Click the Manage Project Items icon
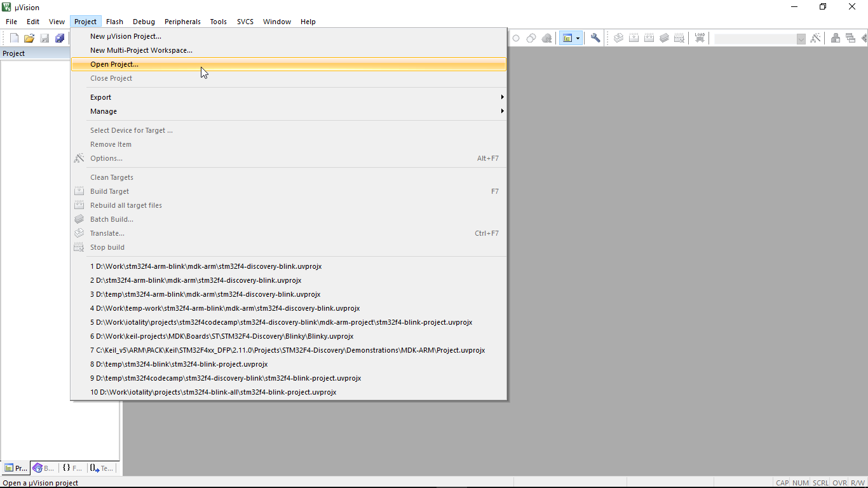Screen dimensions: 868x488 836,38
